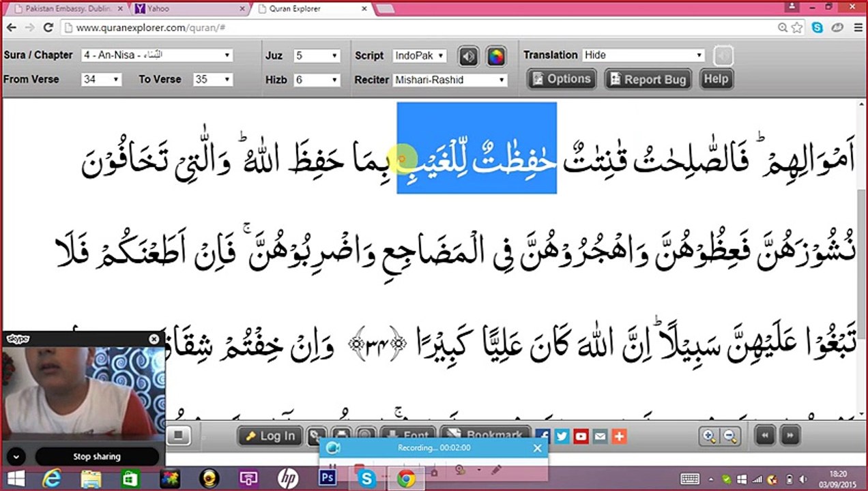Open Photoshop from taskbar
Viewport: 868px width, 491px height.
328,479
